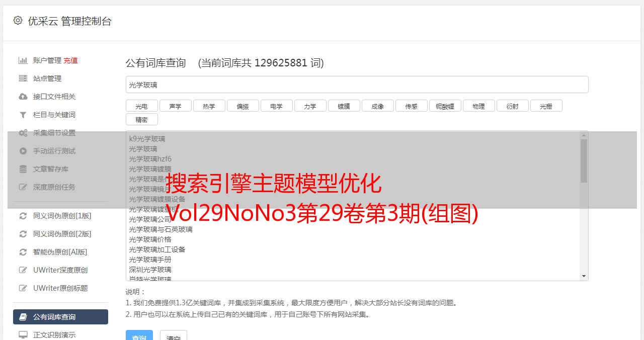Click the results list scrollbar down arrow
The width and height of the screenshot is (644, 340).
(x=584, y=276)
